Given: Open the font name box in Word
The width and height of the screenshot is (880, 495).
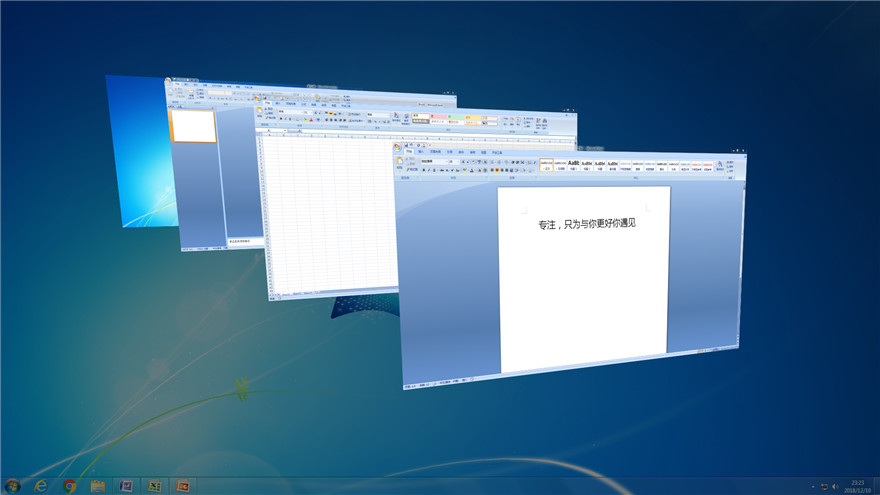Looking at the screenshot, I should click(434, 162).
